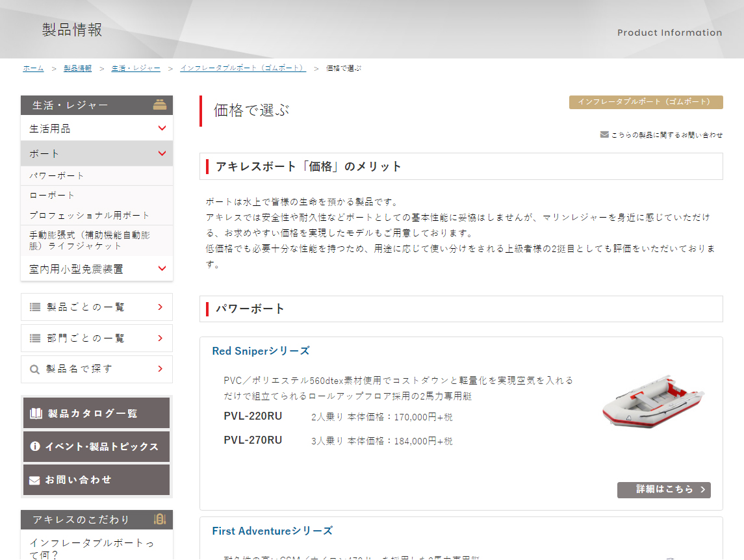The height and width of the screenshot is (560, 744).
Task: Open インフレータブルボートって何? link
Action: [92, 548]
